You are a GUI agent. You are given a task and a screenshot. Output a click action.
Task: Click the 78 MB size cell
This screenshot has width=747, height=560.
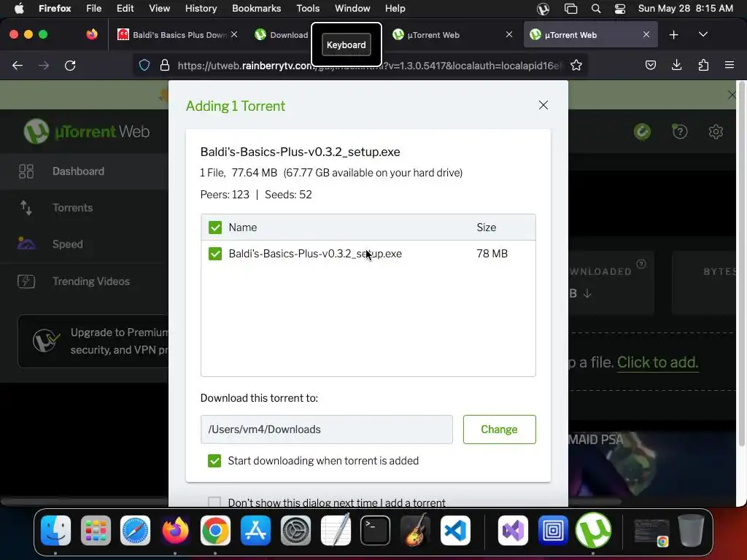[492, 254]
